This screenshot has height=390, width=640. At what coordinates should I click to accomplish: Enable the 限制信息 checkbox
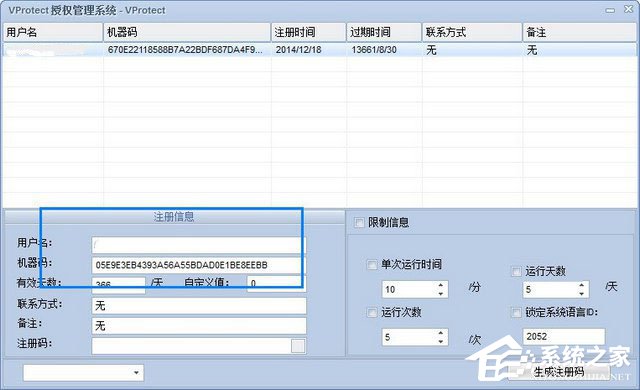tap(359, 222)
